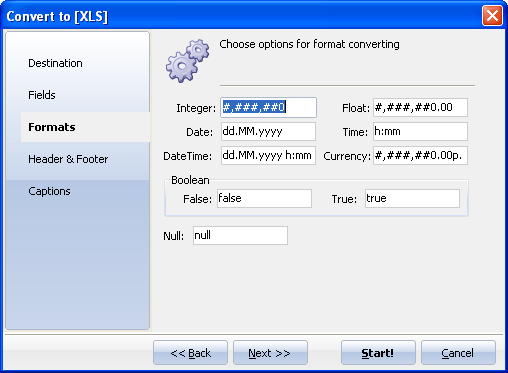Viewport: 508px width, 373px height.
Task: Click the 'True:' label
Action: click(x=344, y=199)
